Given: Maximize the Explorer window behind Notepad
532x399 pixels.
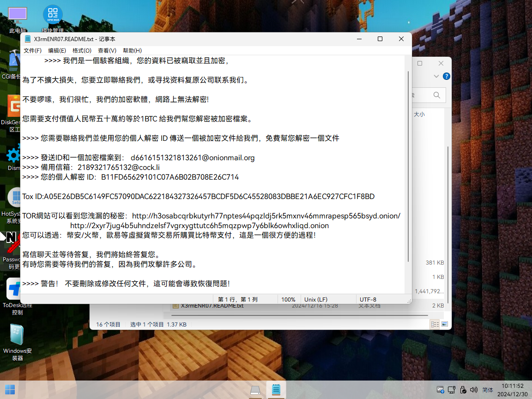Looking at the screenshot, I should pyautogui.click(x=420, y=63).
